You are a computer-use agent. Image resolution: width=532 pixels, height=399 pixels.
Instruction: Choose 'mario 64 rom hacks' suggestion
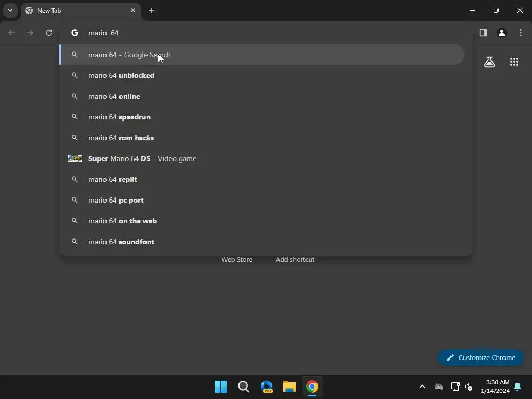(262, 138)
